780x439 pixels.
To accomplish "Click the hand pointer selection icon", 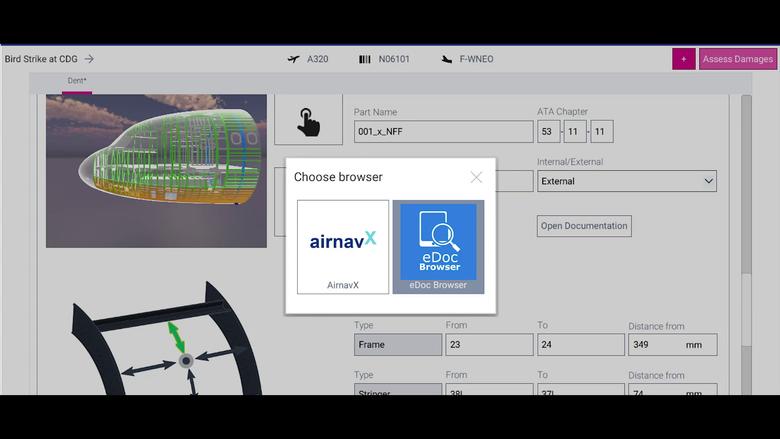I will pos(308,120).
